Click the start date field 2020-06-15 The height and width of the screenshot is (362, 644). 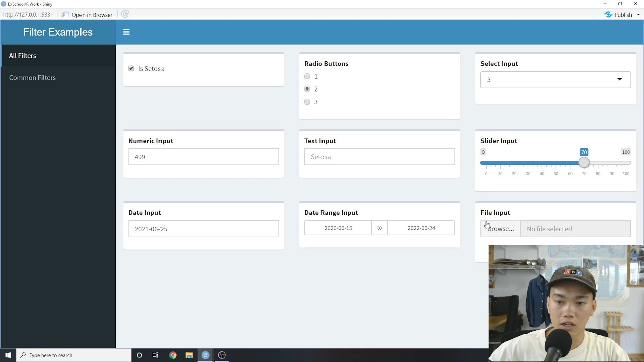[x=338, y=228]
